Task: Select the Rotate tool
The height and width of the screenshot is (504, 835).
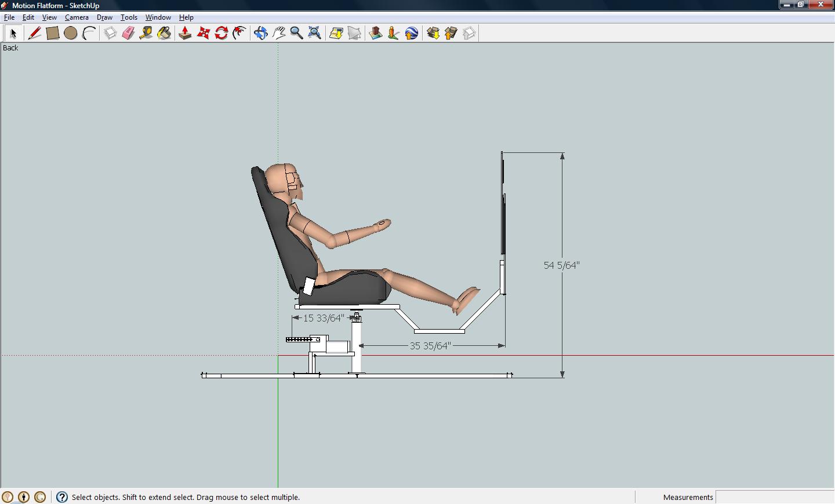Action: click(x=221, y=33)
